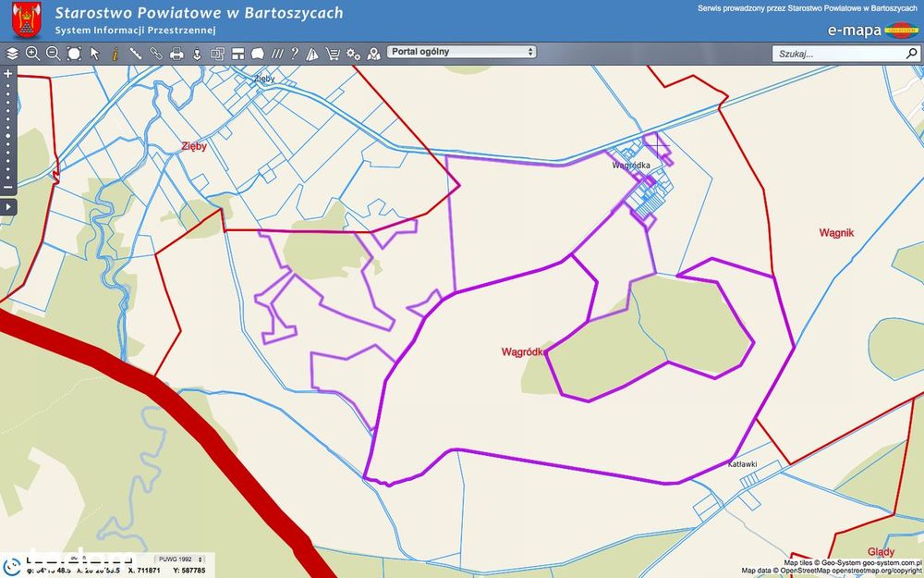Click the triple slash hatch icon
This screenshot has height=578, width=924.
(277, 55)
